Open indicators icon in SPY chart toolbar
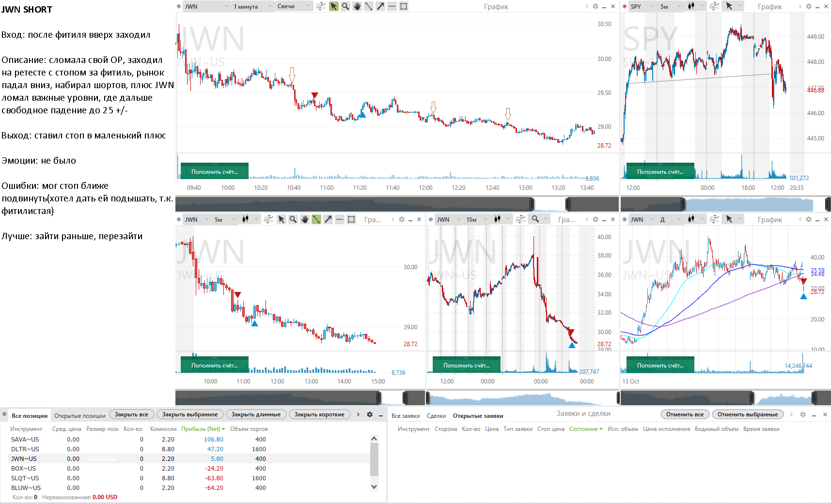This screenshot has width=831, height=504. tap(714, 6)
